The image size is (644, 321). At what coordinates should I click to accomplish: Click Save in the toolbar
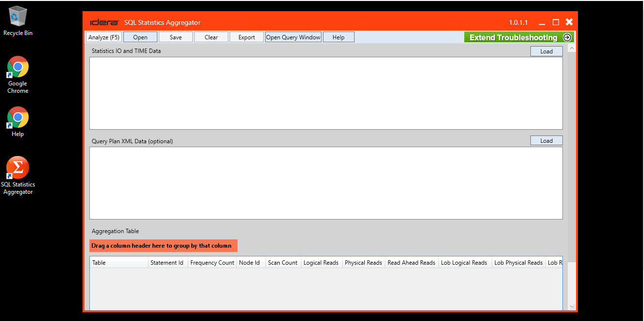click(176, 37)
